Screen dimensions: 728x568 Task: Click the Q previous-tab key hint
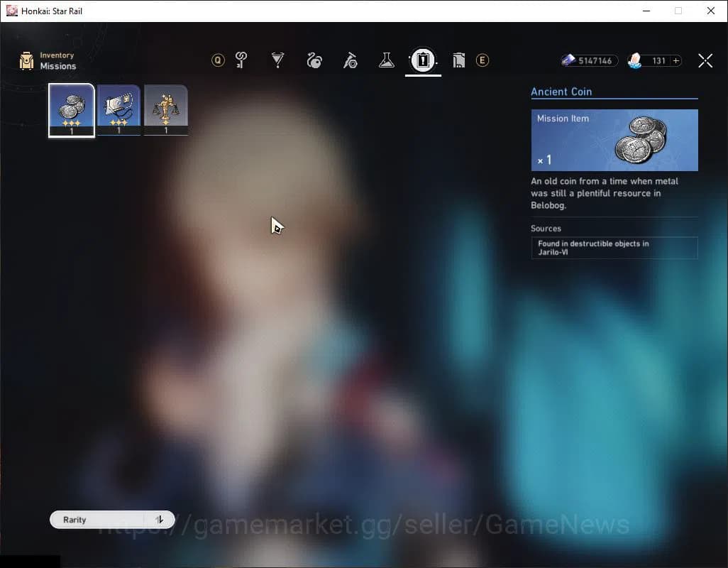coord(218,60)
